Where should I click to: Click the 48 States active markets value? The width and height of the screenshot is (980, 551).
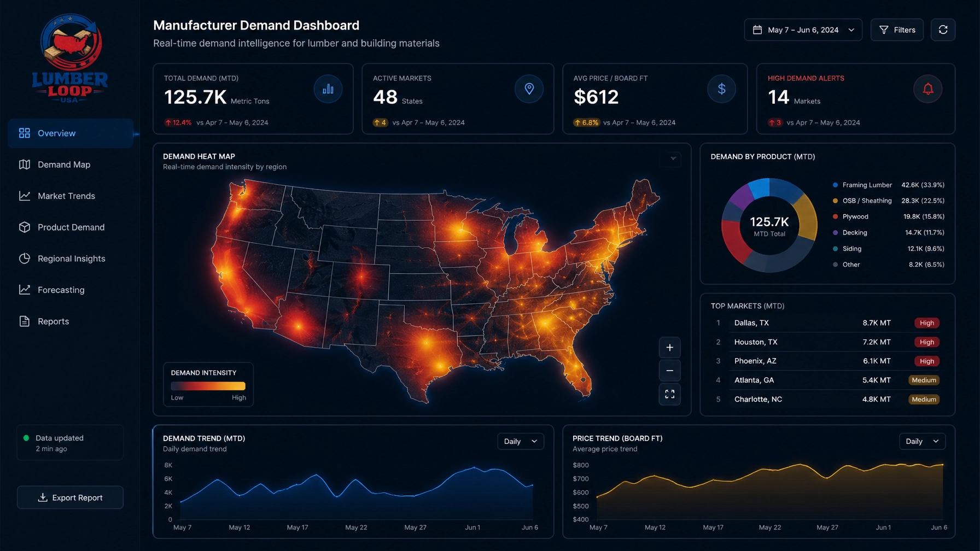(398, 98)
